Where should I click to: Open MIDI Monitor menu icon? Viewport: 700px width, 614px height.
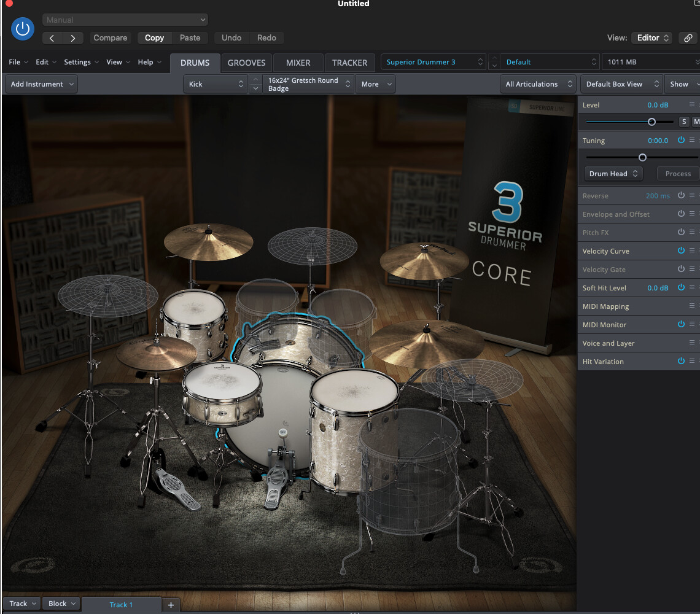691,324
